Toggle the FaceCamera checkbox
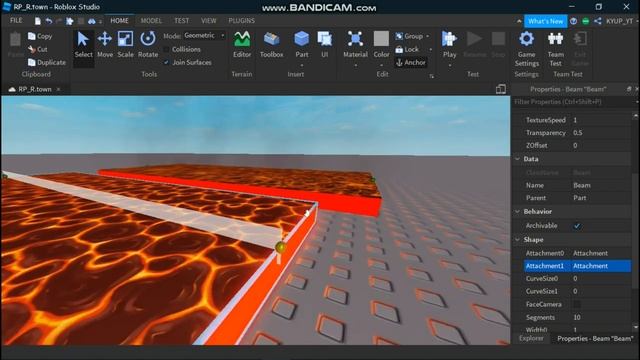The image size is (640, 360). click(x=577, y=304)
